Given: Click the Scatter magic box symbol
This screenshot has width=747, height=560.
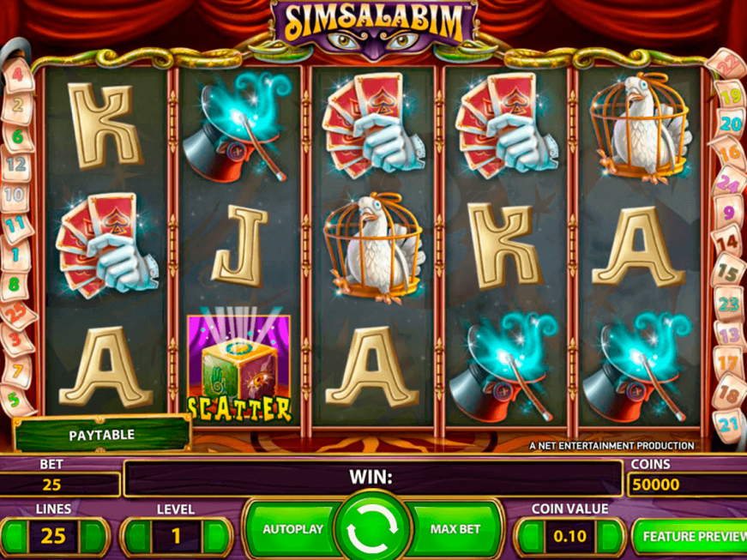Looking at the screenshot, I should pos(238,368).
